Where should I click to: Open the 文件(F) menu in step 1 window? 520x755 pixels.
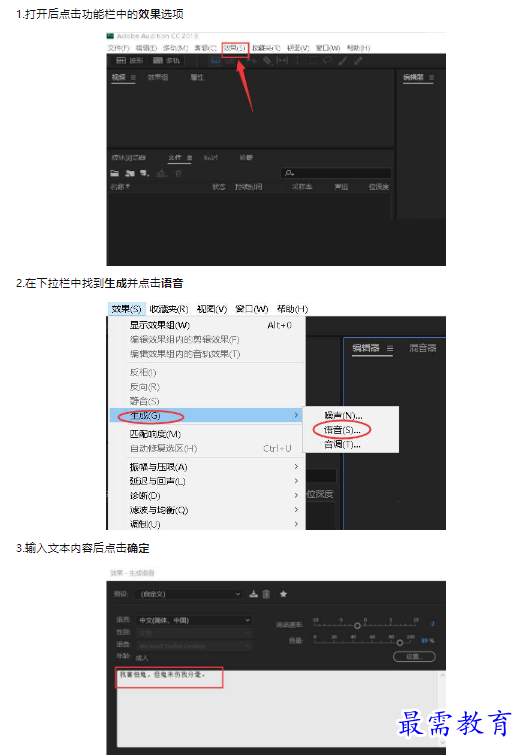(118, 48)
